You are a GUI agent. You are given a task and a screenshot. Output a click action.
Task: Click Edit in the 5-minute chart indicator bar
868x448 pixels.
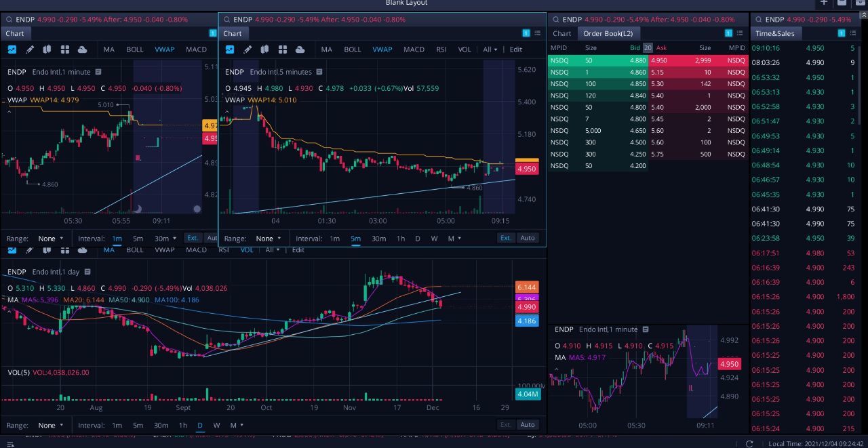tap(516, 49)
